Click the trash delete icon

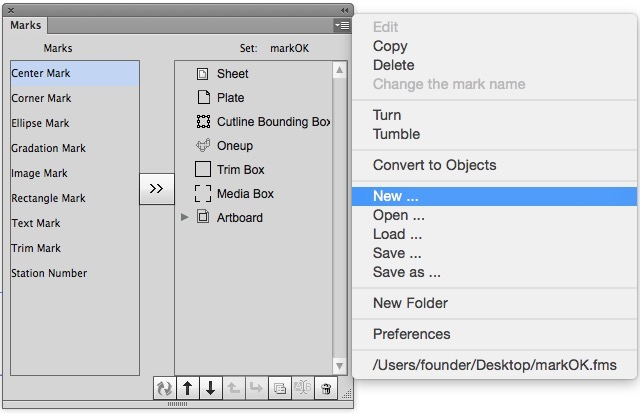click(x=325, y=389)
